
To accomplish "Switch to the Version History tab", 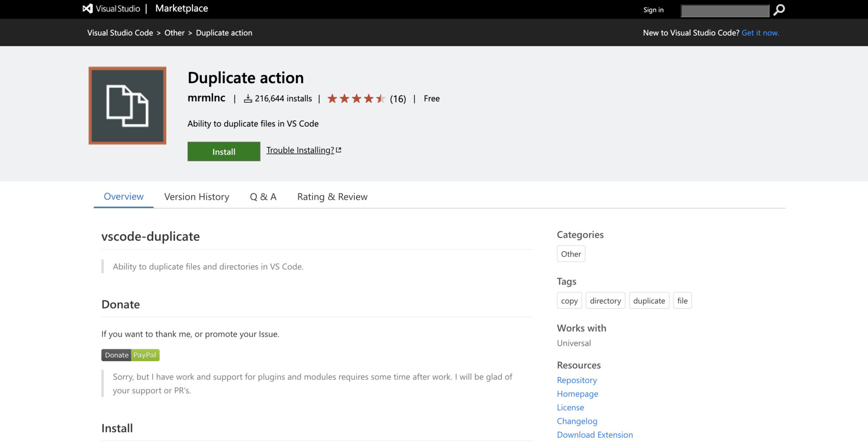I will tap(196, 196).
